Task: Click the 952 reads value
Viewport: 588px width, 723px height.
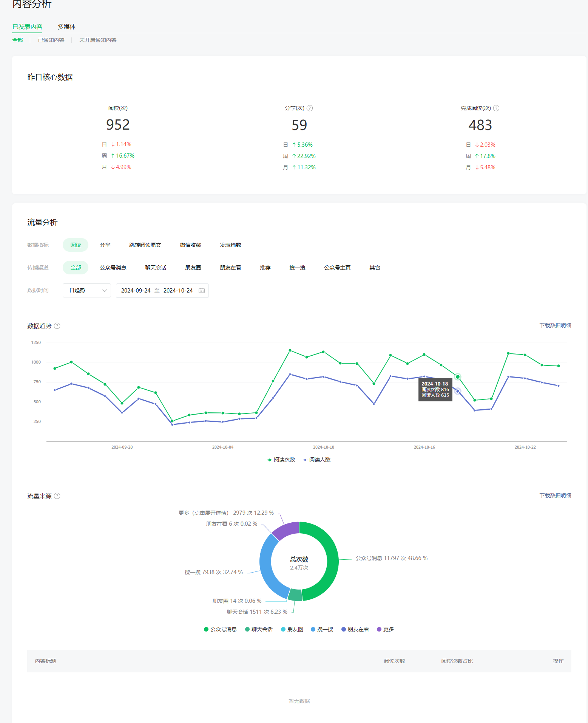Action: [118, 125]
